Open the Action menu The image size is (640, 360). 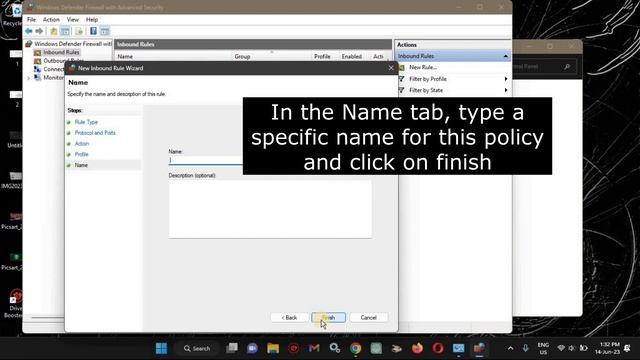(x=51, y=20)
